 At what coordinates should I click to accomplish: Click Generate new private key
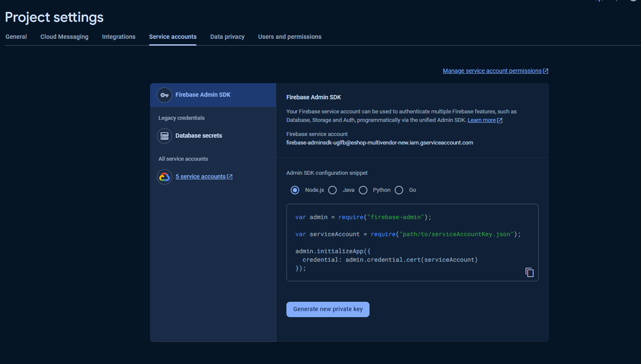pyautogui.click(x=327, y=309)
